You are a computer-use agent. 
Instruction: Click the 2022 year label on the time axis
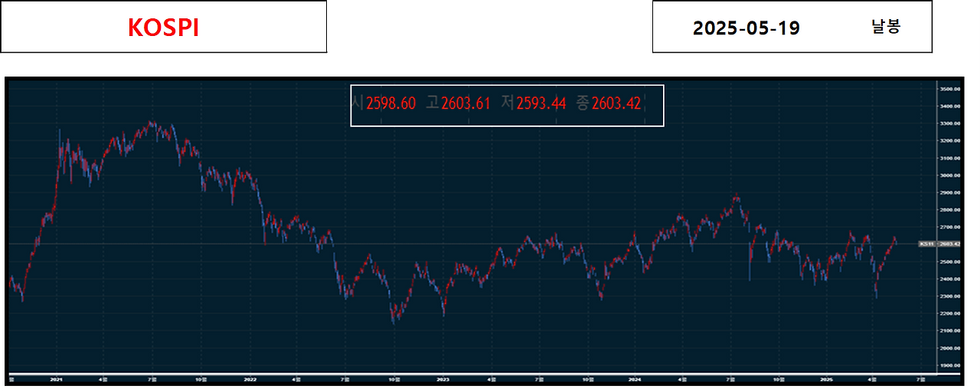point(250,378)
